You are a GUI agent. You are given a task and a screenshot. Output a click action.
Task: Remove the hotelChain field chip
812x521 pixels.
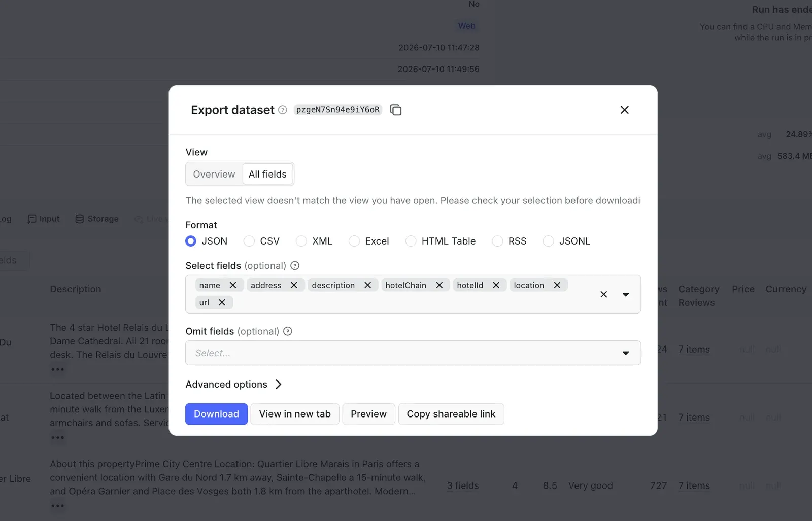pos(439,285)
